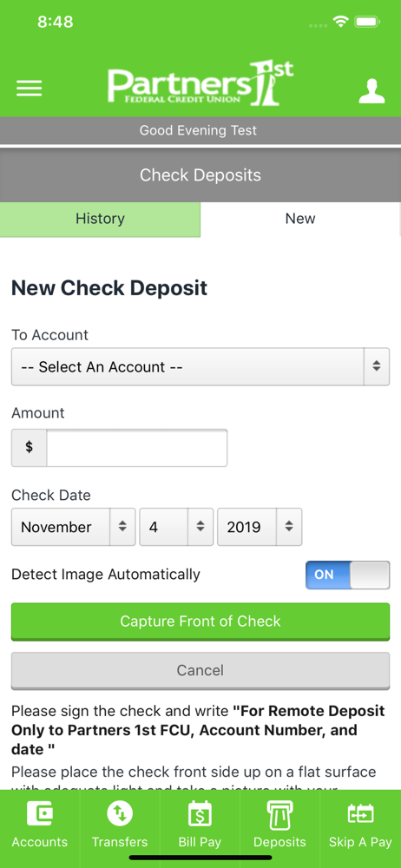Toggle Detect Image Automatically switch
The image size is (401, 868).
348,575
